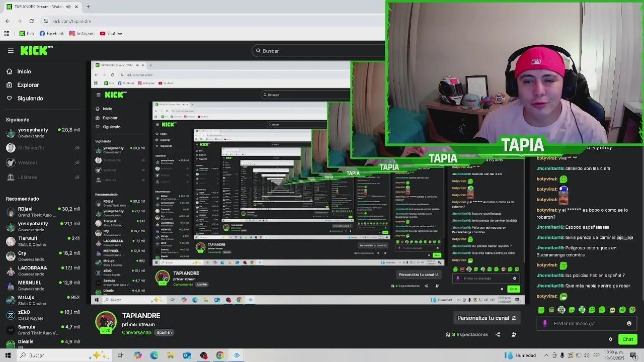Pick the first green quick emote

tap(541, 310)
